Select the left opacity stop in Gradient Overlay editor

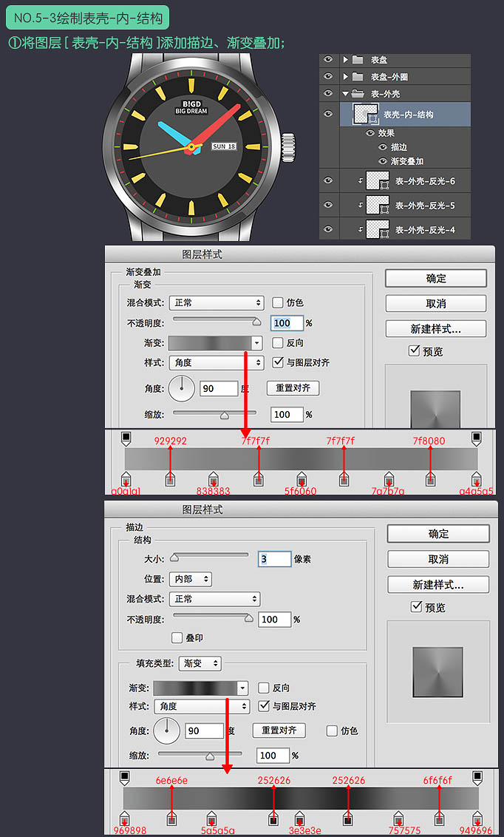click(x=126, y=438)
